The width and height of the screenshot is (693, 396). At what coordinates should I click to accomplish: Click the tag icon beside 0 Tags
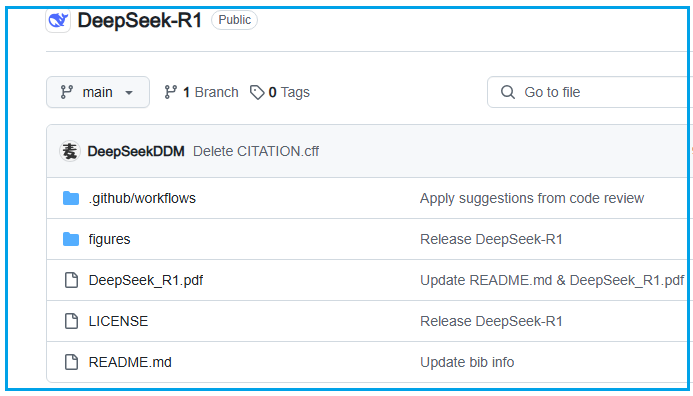coord(257,92)
